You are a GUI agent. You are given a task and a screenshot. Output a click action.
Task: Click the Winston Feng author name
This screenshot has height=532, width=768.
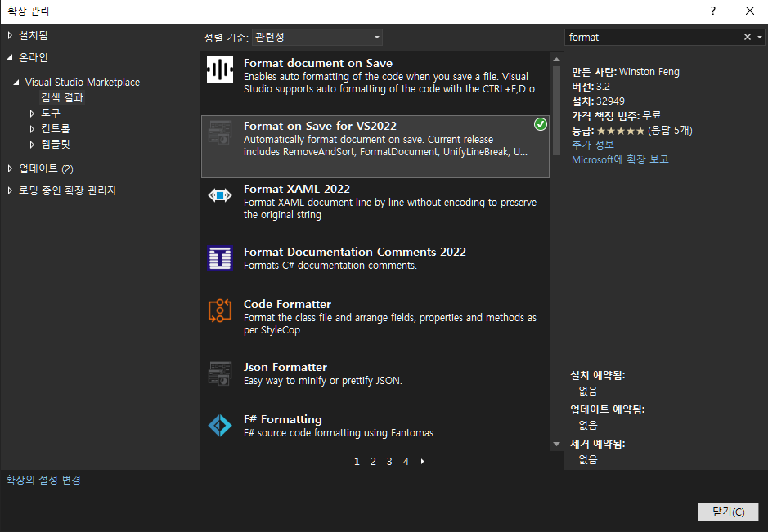(649, 72)
